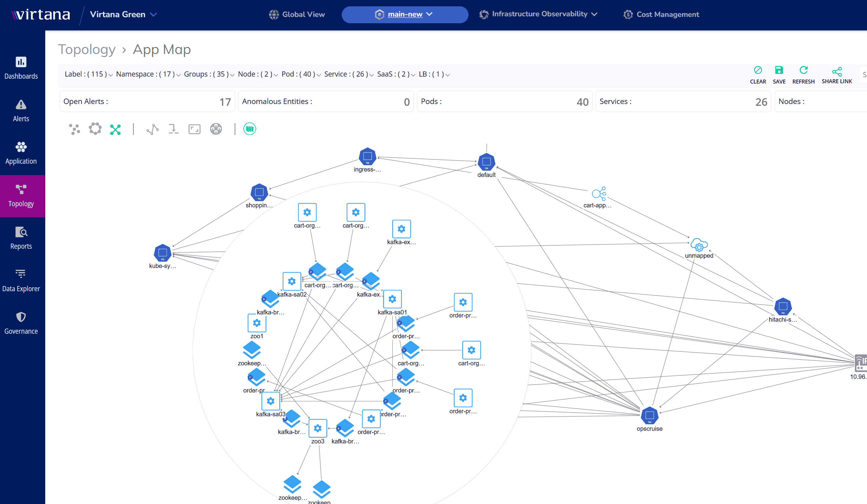Click the Open Alerts summary card
This screenshot has width=867, height=504.
click(147, 101)
